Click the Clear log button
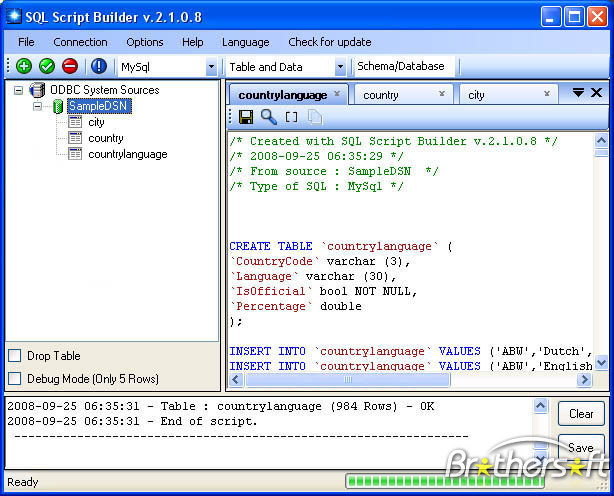This screenshot has width=614, height=496. tap(581, 414)
